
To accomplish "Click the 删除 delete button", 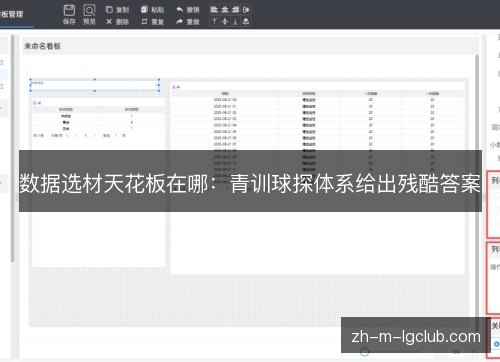I will [x=117, y=22].
